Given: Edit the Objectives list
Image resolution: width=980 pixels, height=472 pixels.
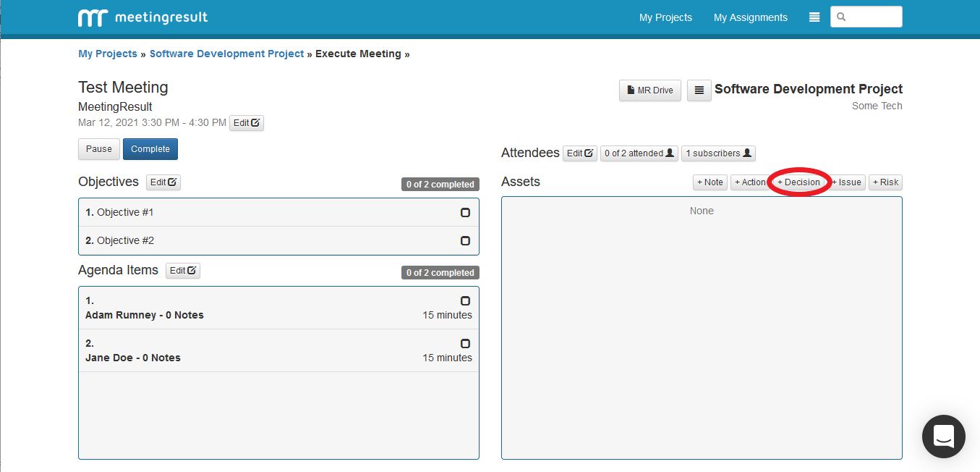Looking at the screenshot, I should [x=163, y=182].
